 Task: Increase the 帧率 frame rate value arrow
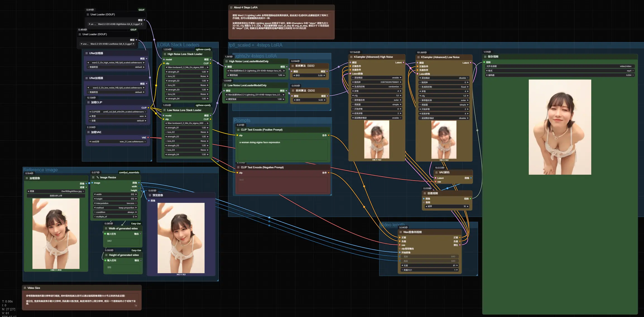coord(467,206)
